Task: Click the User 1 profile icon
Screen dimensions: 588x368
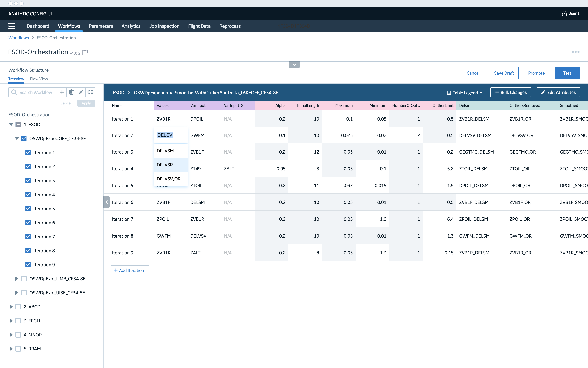Action: [564, 13]
